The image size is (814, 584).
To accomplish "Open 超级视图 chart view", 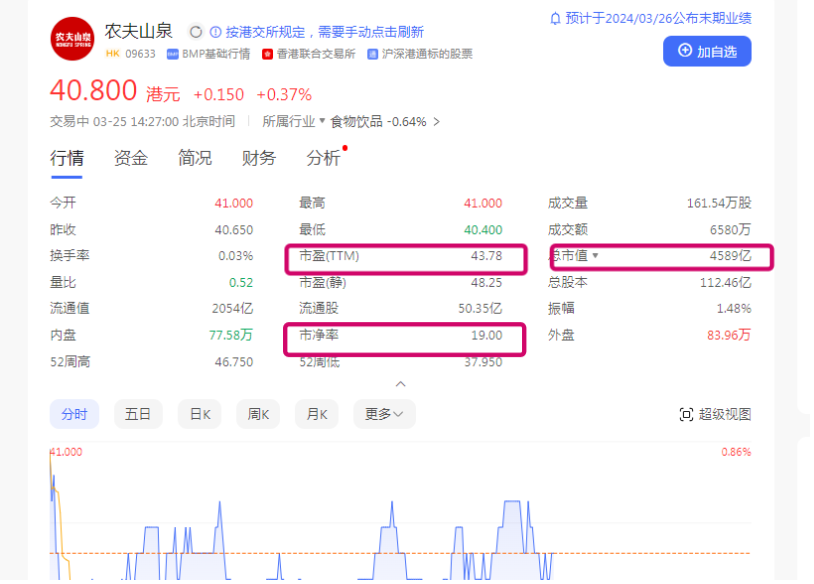I will pyautogui.click(x=715, y=414).
